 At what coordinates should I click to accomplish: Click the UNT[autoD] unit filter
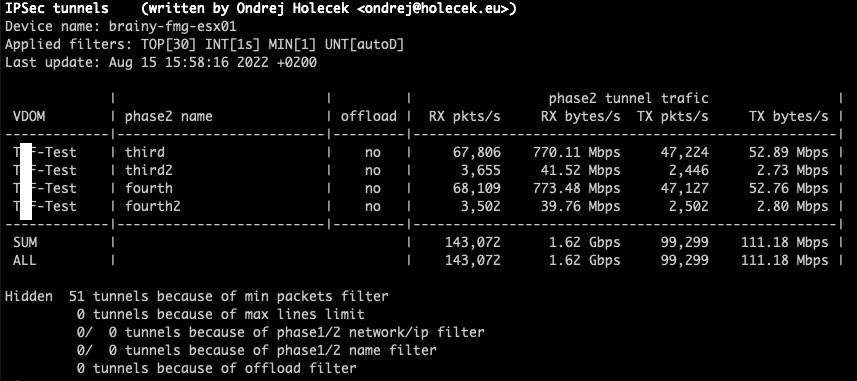point(365,45)
